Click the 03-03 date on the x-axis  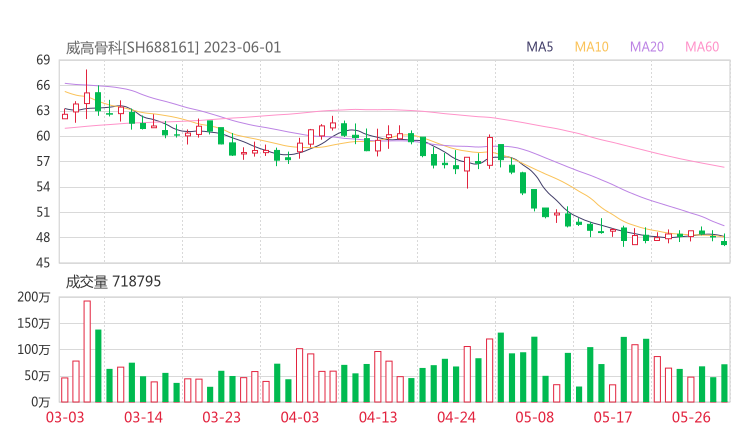click(65, 417)
